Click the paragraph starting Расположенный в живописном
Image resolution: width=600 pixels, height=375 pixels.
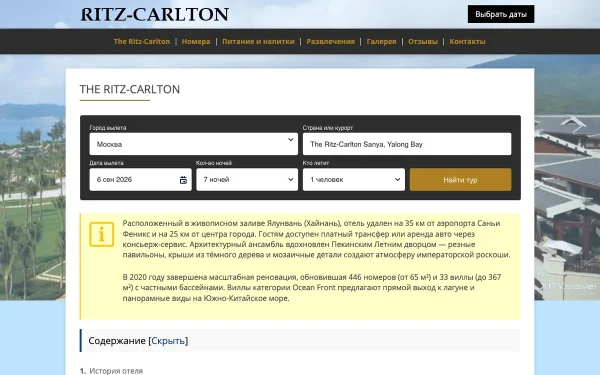[316, 239]
